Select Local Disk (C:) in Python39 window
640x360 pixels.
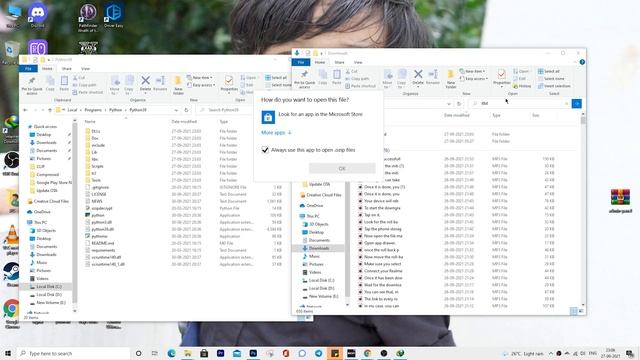(49, 287)
